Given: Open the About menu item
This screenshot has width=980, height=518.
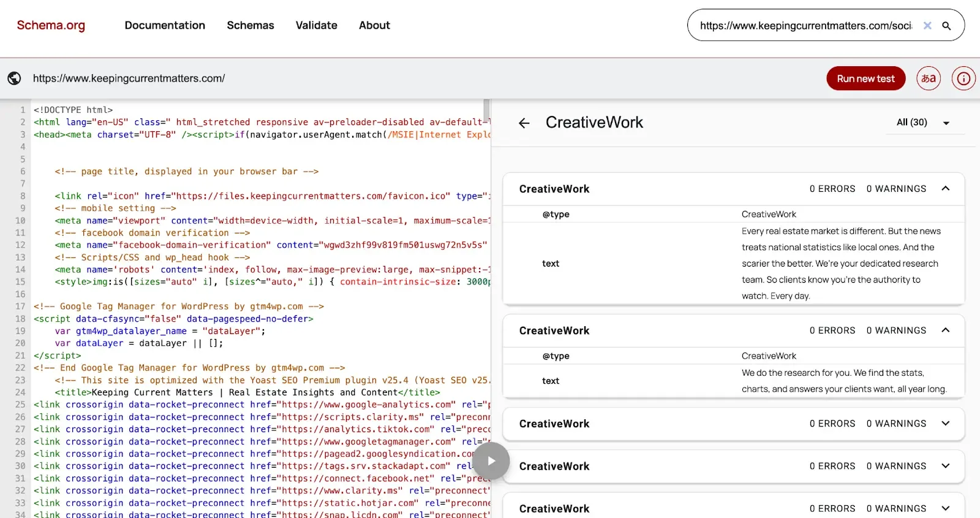Looking at the screenshot, I should pos(374,25).
